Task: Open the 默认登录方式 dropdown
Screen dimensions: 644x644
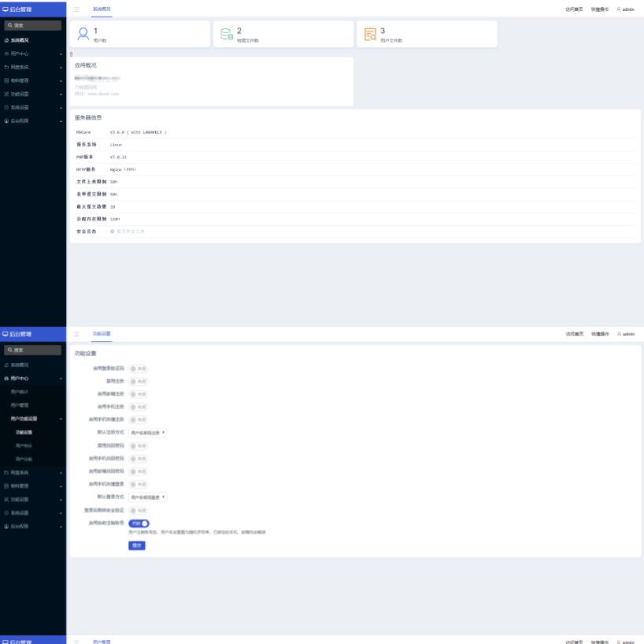Action: (148, 497)
